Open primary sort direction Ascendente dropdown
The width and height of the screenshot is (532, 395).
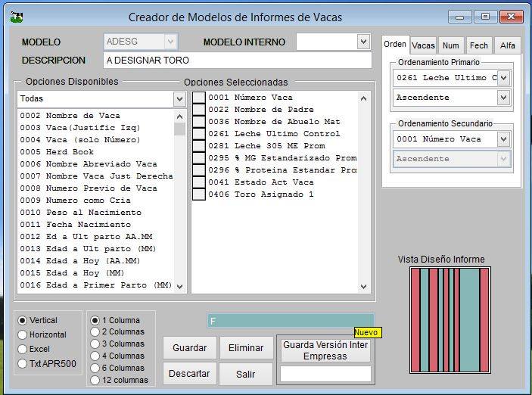pyautogui.click(x=504, y=98)
